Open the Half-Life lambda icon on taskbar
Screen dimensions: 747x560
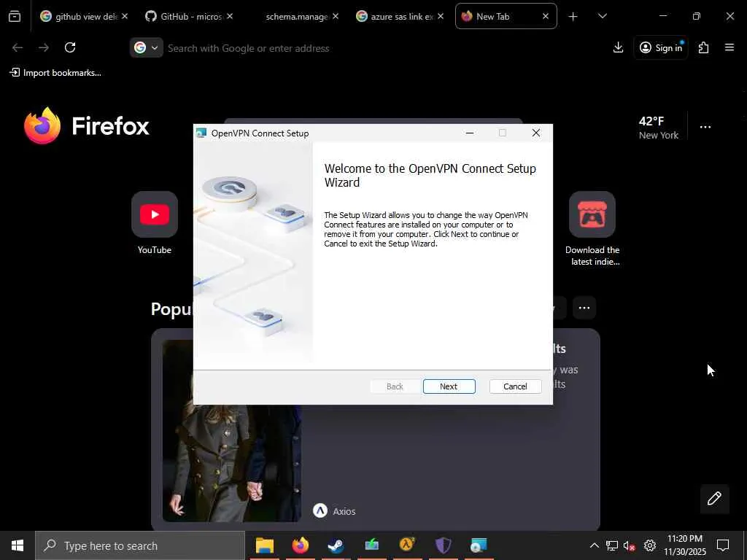click(407, 545)
